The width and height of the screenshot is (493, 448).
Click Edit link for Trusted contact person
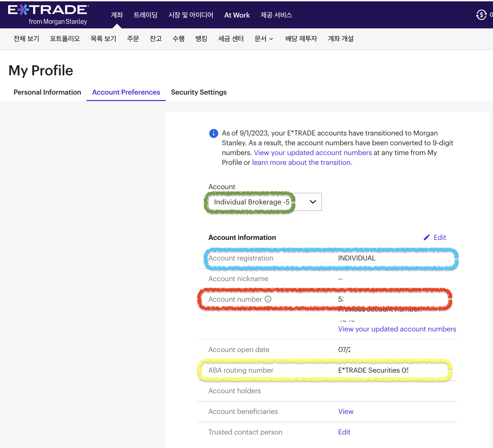344,432
